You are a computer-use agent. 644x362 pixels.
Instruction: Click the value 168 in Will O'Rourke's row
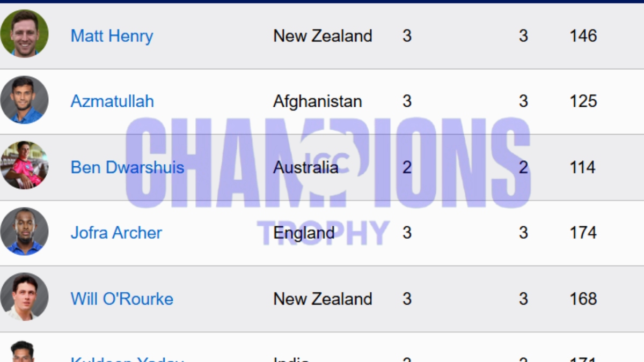[x=583, y=299]
